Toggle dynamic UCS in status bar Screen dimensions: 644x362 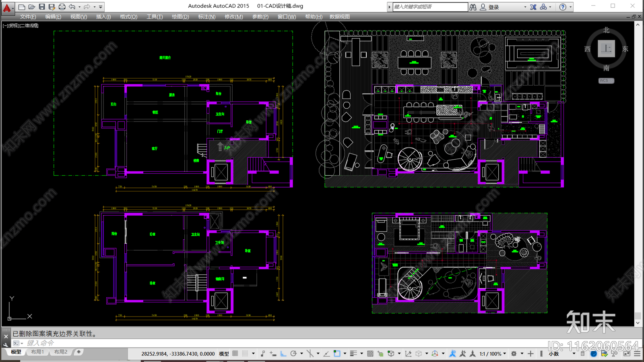point(409,354)
